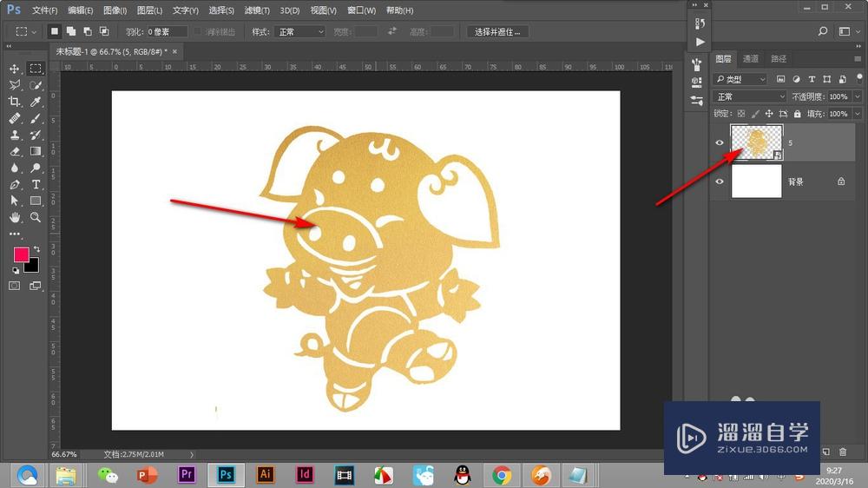Hide layer 5 with its eye icon
Viewport: 868px width, 488px height.
pos(720,143)
